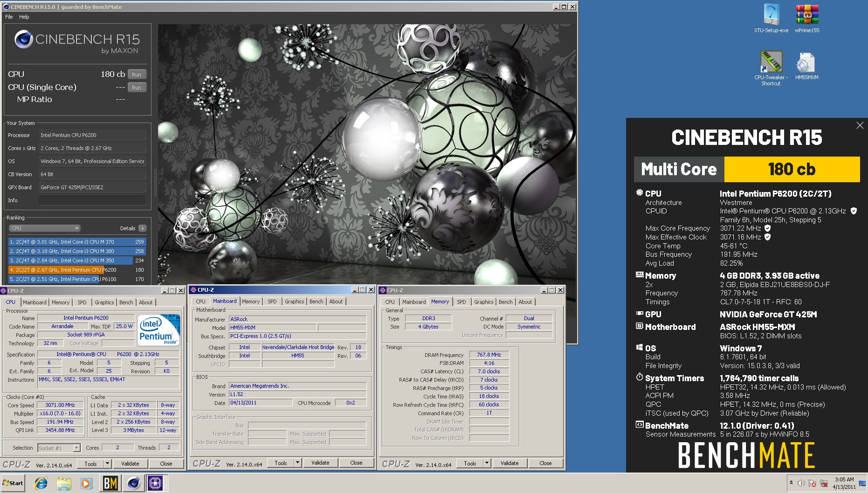Click the Cinebench R15 logo sphere
Screen dimensions: 868x493
(x=24, y=39)
